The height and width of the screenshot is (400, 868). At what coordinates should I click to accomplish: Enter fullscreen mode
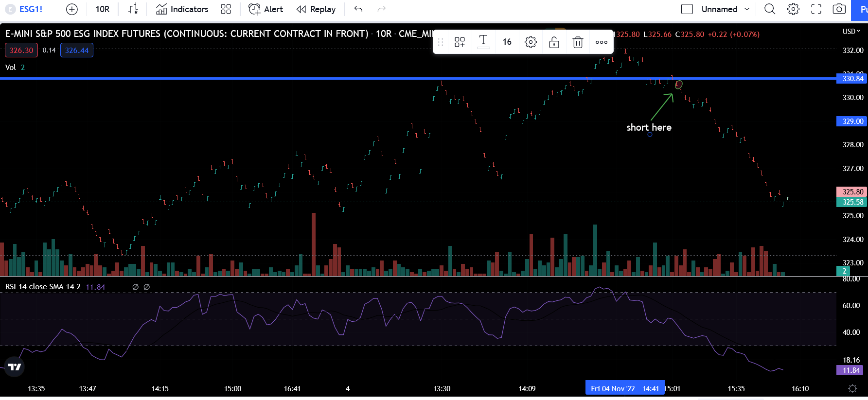coord(816,9)
